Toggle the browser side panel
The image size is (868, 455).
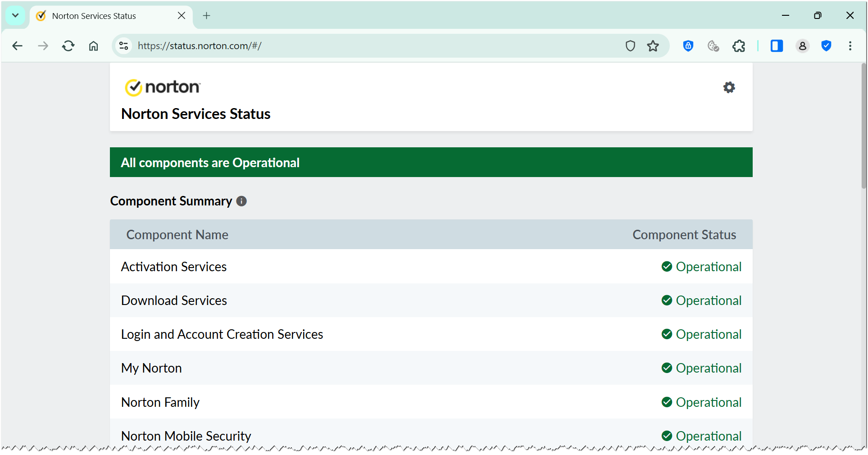coord(777,46)
